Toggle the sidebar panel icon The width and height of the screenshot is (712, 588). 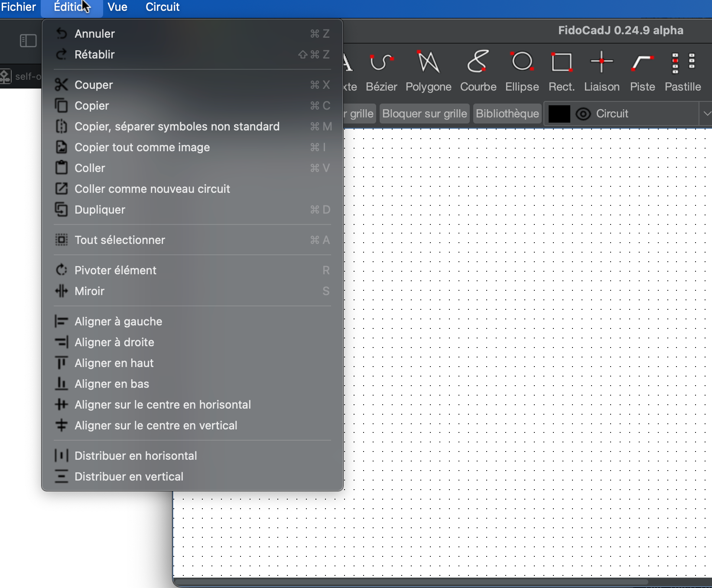point(28,41)
